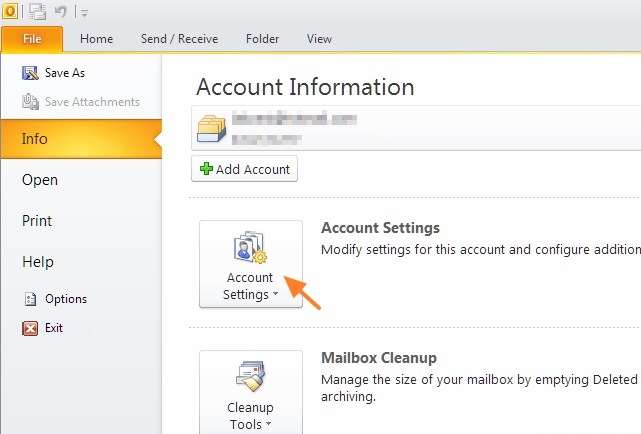Click the green plus icon on Add Account
This screenshot has width=641, height=434.
point(206,168)
